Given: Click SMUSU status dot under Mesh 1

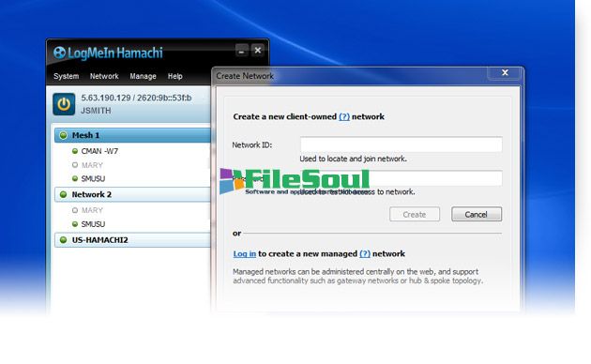Looking at the screenshot, I should 75,178.
